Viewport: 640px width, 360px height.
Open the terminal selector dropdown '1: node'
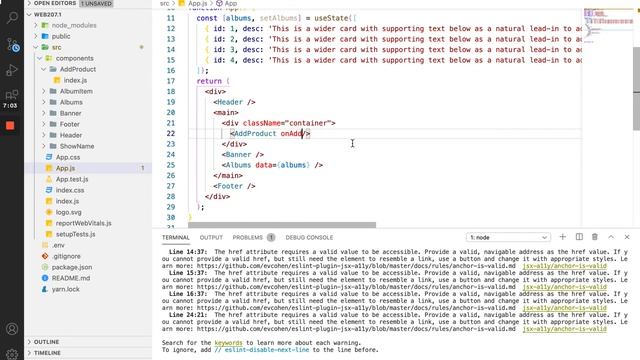click(x=508, y=238)
